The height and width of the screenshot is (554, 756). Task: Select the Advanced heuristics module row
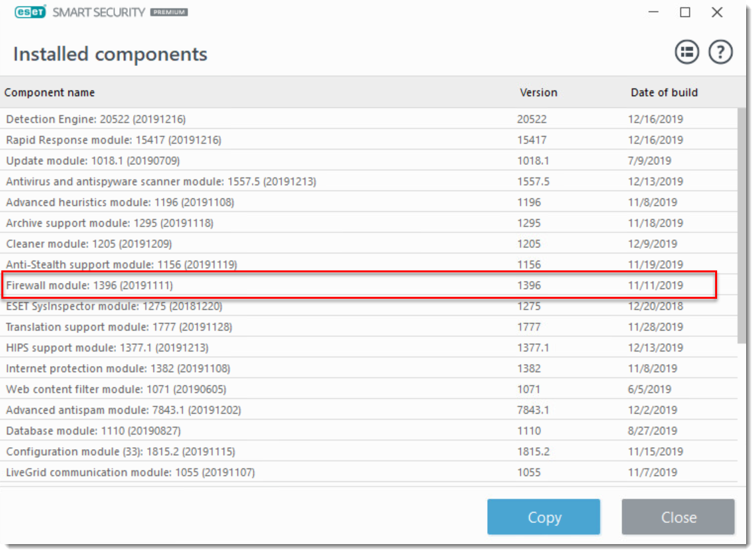pyautogui.click(x=369, y=202)
